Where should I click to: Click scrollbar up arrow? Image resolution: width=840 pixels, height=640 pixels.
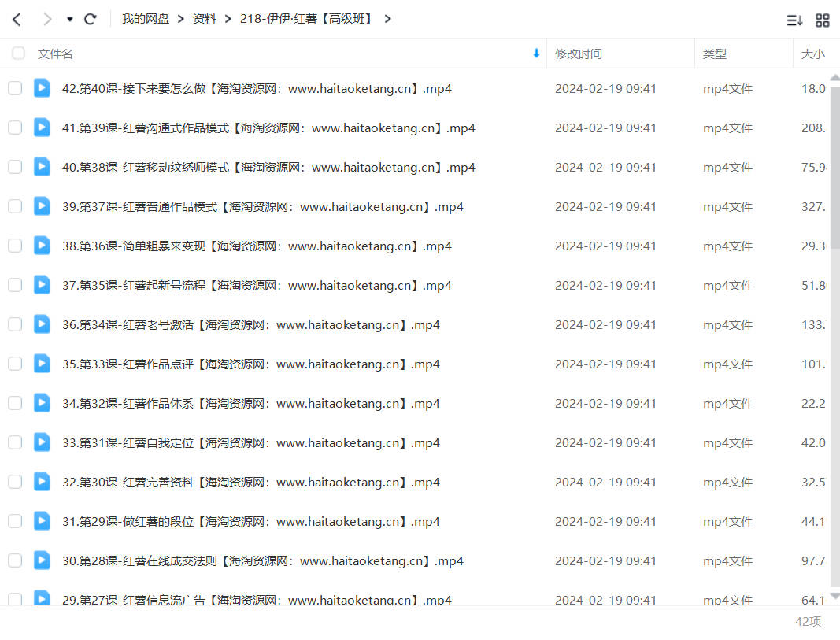pos(834,78)
